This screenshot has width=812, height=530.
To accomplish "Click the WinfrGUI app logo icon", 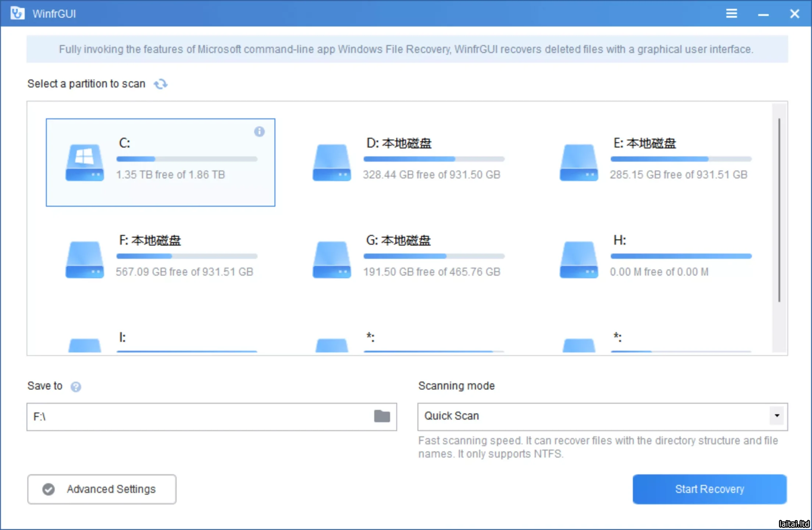I will click(x=17, y=14).
